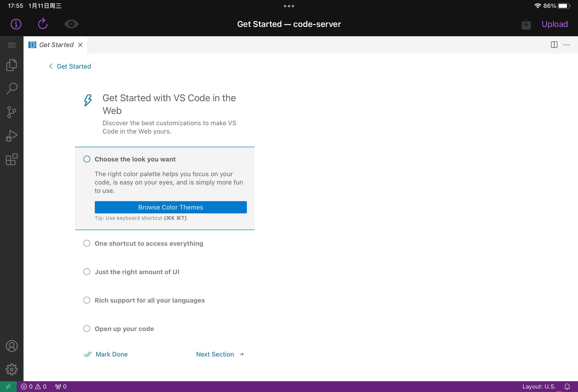Viewport: 578px width, 392px height.
Task: Expand Open up your code step
Action: click(x=124, y=329)
